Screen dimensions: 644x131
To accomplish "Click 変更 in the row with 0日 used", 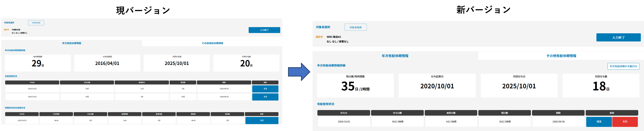I will point(265,97).
